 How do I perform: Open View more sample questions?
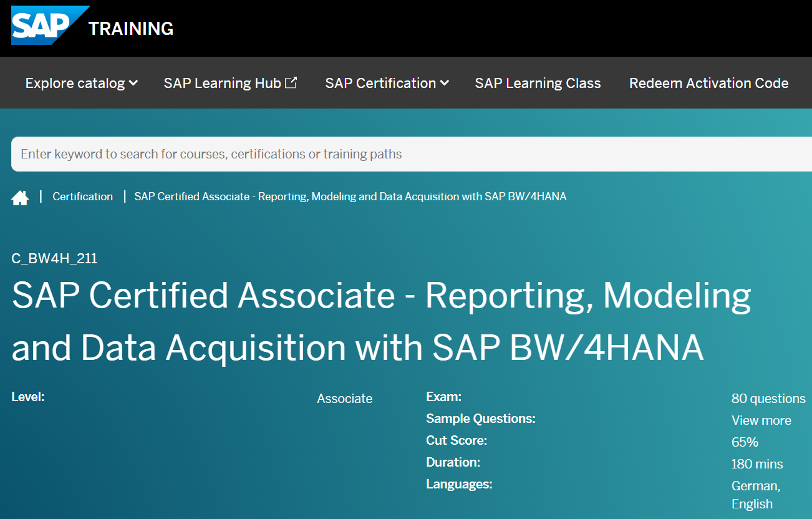[x=761, y=420]
